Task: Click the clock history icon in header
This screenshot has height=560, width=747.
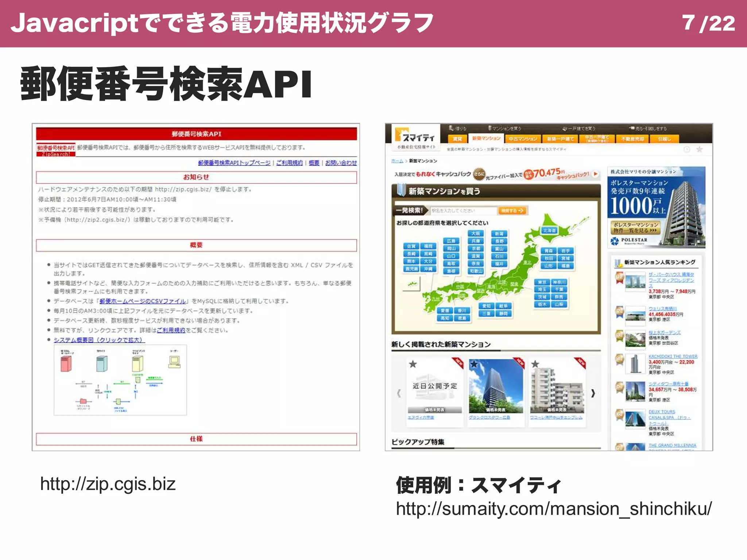Action: 686,149
